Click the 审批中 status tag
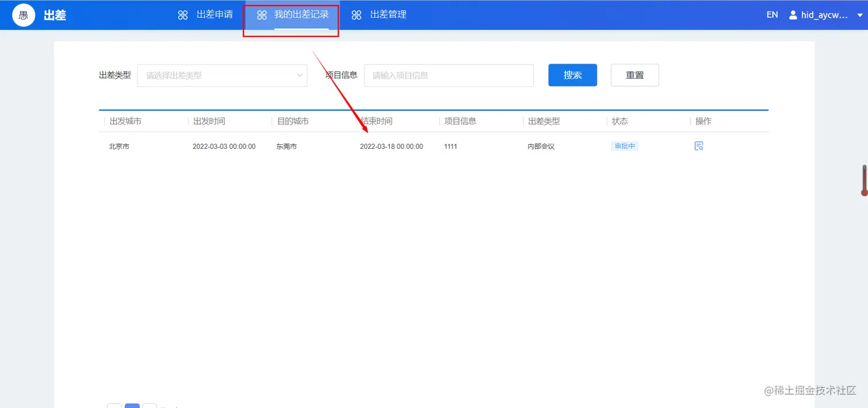The image size is (868, 408). pyautogui.click(x=625, y=146)
